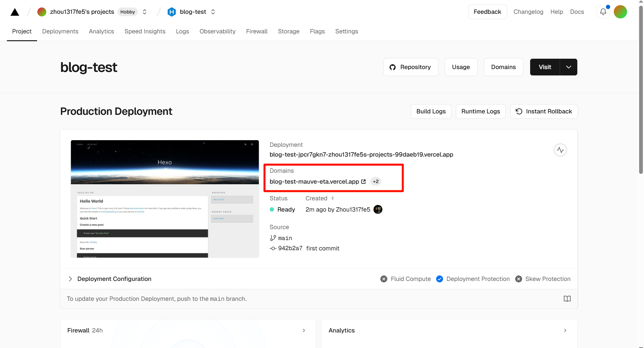Click the Hobby plan badge
The width and height of the screenshot is (644, 348).
click(x=128, y=12)
